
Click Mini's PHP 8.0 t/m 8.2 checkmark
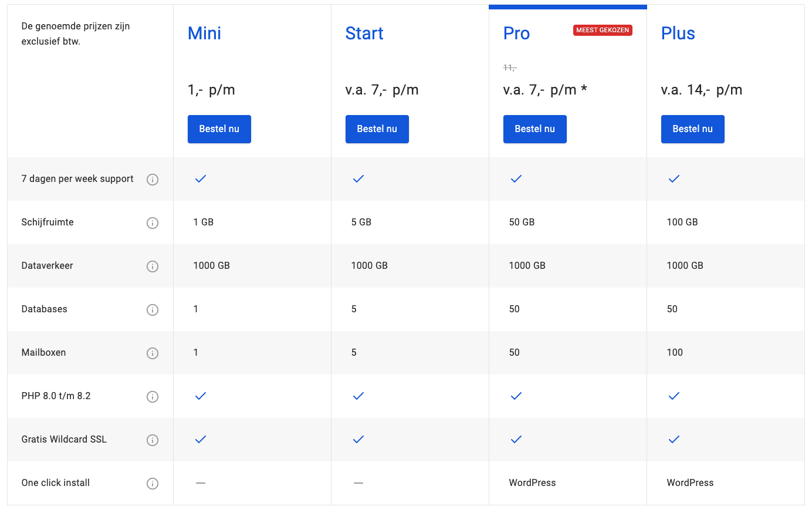point(201,396)
